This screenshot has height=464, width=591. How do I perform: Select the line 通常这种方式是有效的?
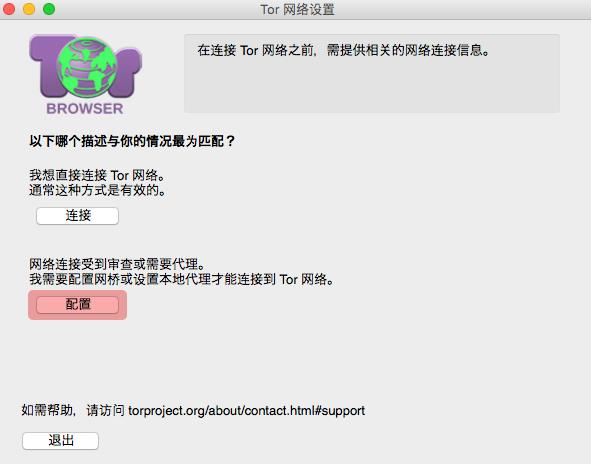tap(98, 190)
